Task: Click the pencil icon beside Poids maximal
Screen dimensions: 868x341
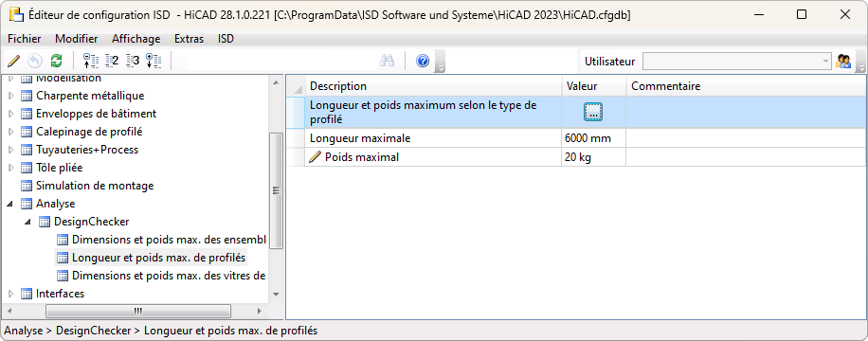Action: (315, 157)
